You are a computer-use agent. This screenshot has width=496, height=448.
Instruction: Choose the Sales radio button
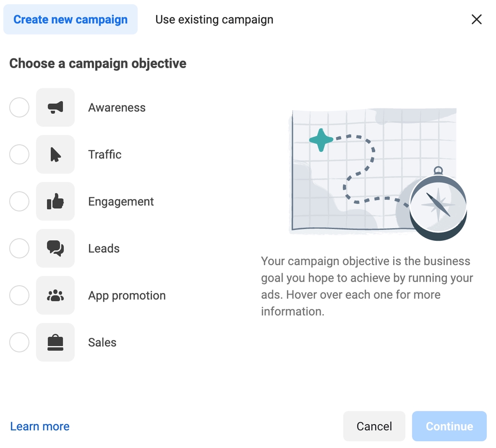pyautogui.click(x=19, y=342)
